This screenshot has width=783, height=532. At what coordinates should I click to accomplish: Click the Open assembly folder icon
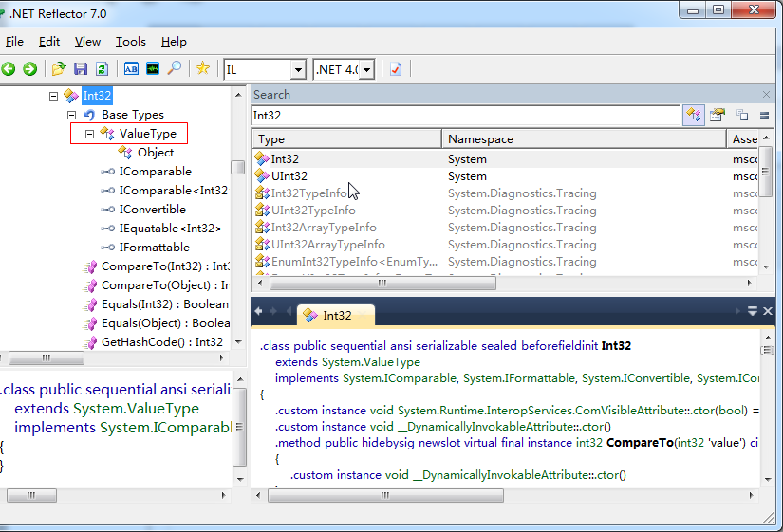[x=59, y=68]
